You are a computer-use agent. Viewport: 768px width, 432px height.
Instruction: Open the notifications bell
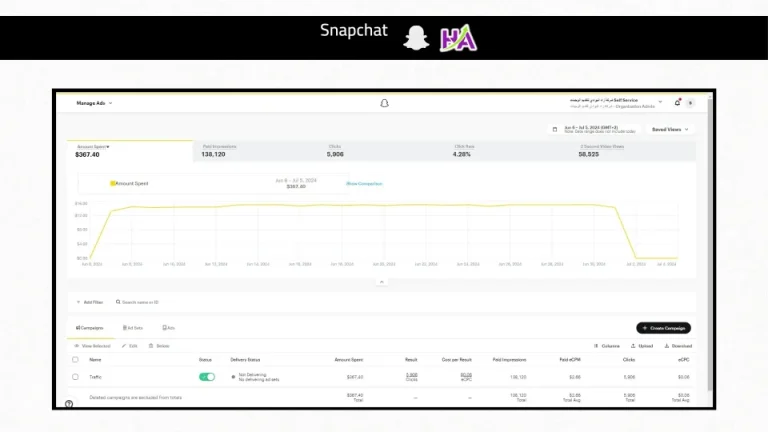[677, 102]
